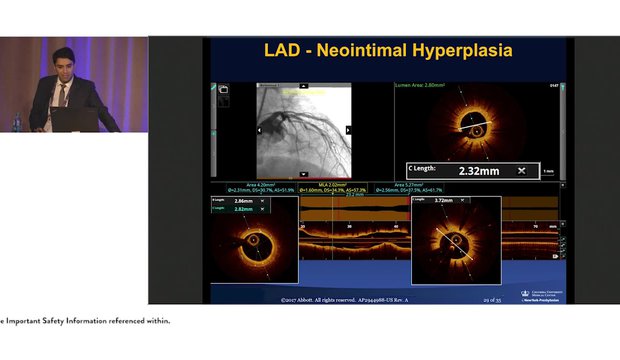Image resolution: width=620 pixels, height=360 pixels.
Task: Pan angiogram right with right arrow
Action: [x=348, y=130]
